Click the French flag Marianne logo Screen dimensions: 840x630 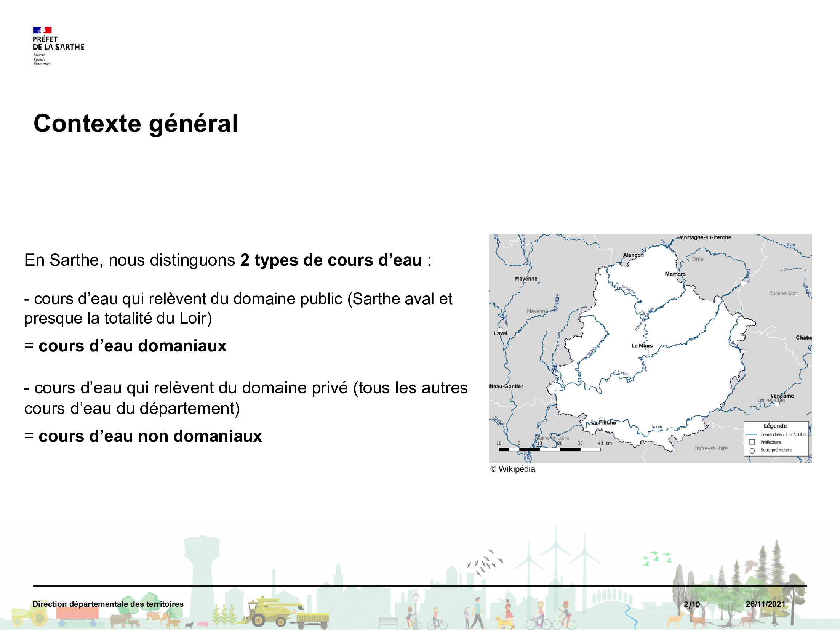click(x=42, y=30)
